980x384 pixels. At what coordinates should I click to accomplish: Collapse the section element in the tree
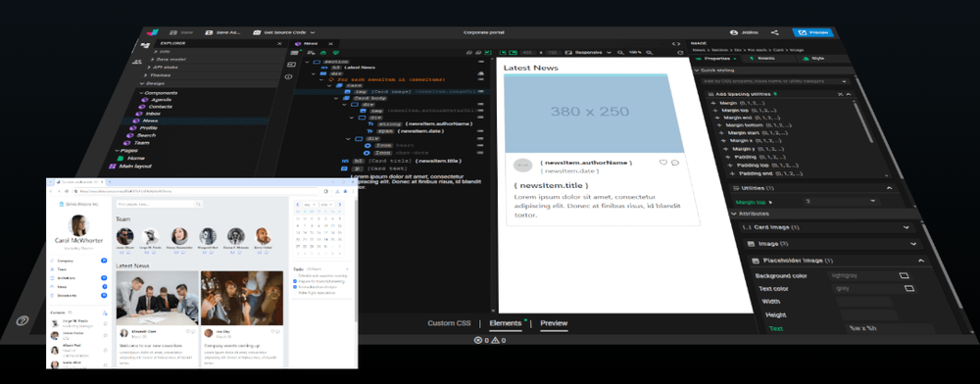308,62
